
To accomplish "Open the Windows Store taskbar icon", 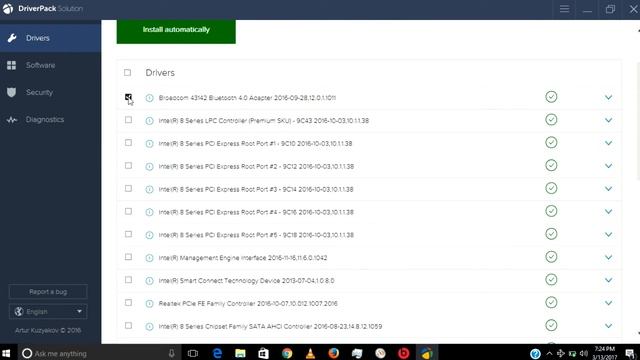I will 263,353.
